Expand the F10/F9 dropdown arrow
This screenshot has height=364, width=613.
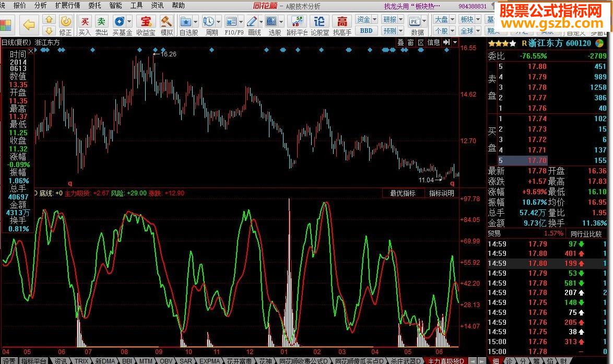pos(241,21)
